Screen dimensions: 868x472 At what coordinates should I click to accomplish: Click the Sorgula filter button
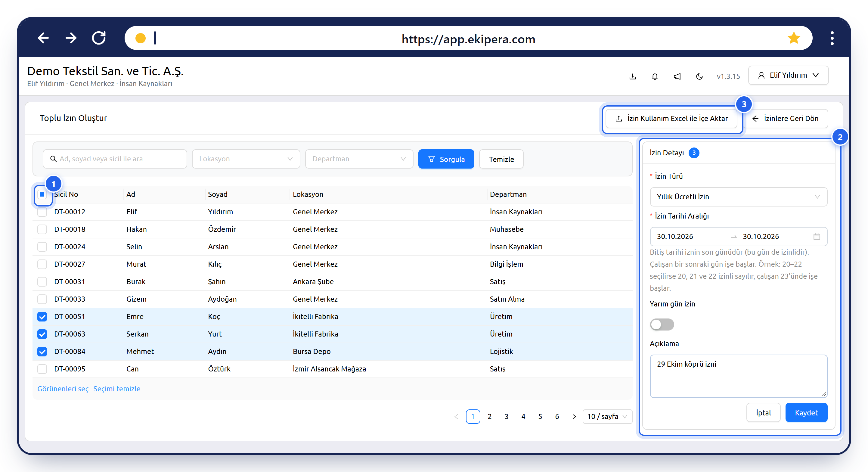click(446, 159)
